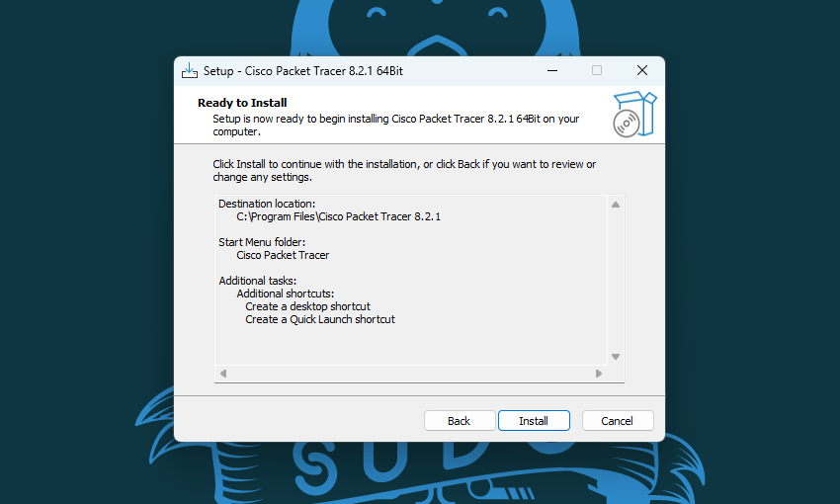Cancel the Packet Tracer setup
The width and height of the screenshot is (840, 504).
click(617, 421)
